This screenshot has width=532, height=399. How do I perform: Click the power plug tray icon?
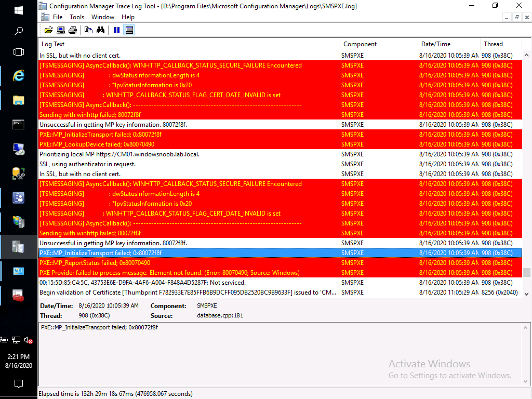pos(4,340)
